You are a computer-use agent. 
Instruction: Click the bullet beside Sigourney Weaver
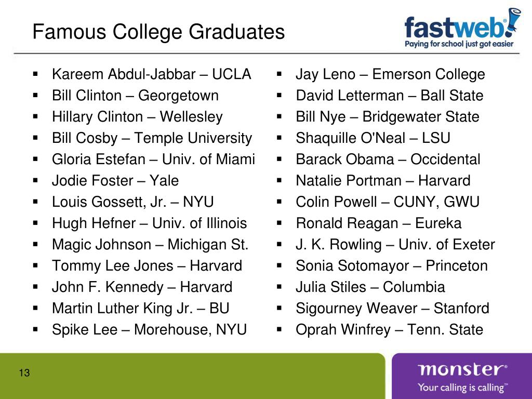(279, 309)
